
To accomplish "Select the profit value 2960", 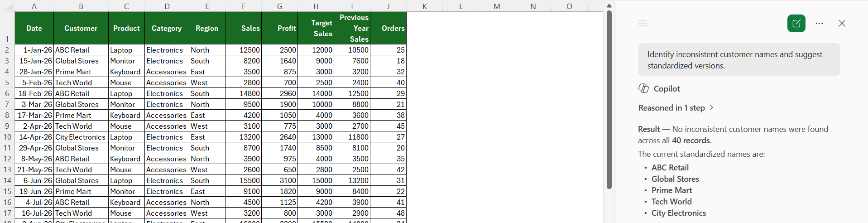I will (x=280, y=93).
